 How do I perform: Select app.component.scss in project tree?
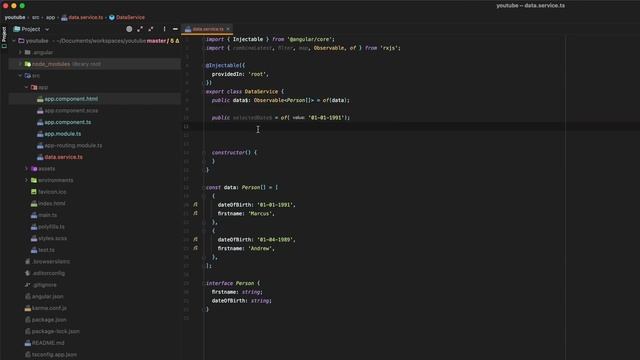tap(71, 111)
